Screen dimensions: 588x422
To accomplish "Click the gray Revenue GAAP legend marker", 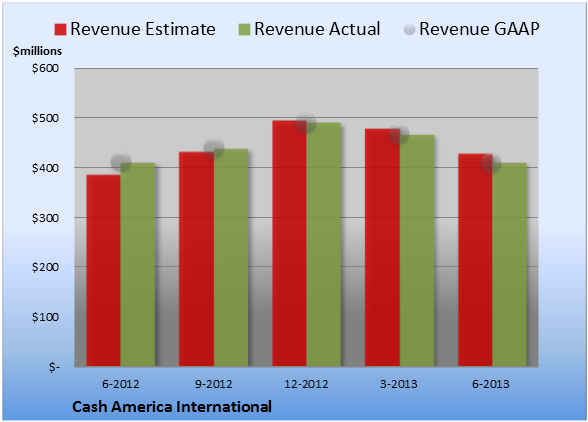I will tap(410, 29).
